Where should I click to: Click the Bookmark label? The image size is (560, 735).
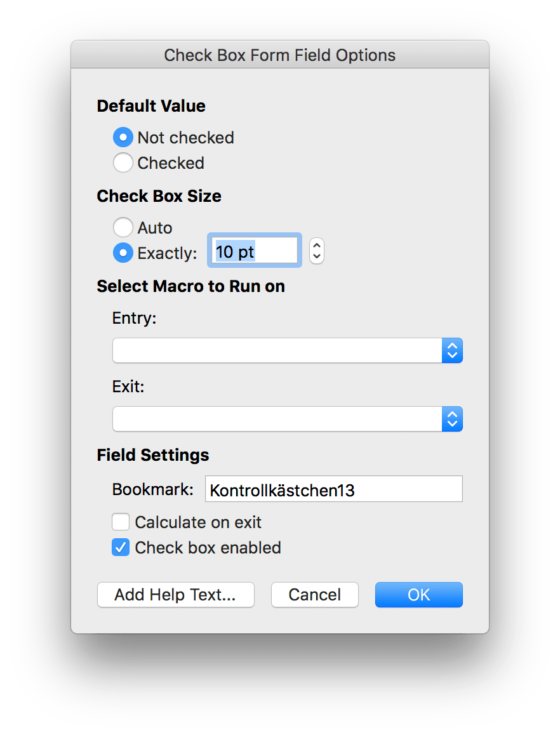152,489
